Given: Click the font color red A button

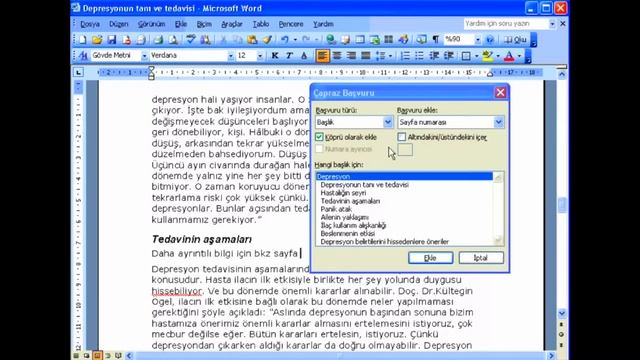Looking at the screenshot, I should click(509, 56).
